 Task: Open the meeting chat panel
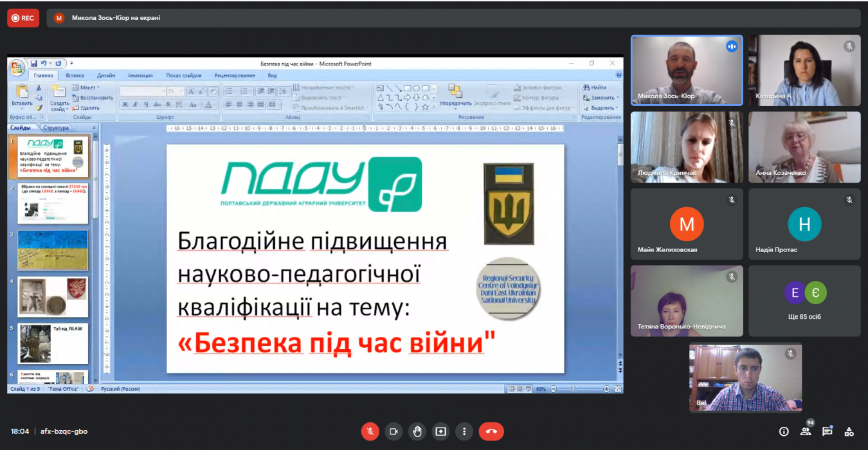tap(827, 431)
